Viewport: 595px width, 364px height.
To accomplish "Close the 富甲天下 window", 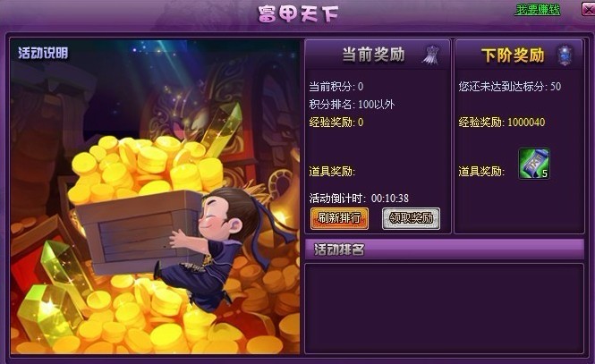I will tap(588, 9).
